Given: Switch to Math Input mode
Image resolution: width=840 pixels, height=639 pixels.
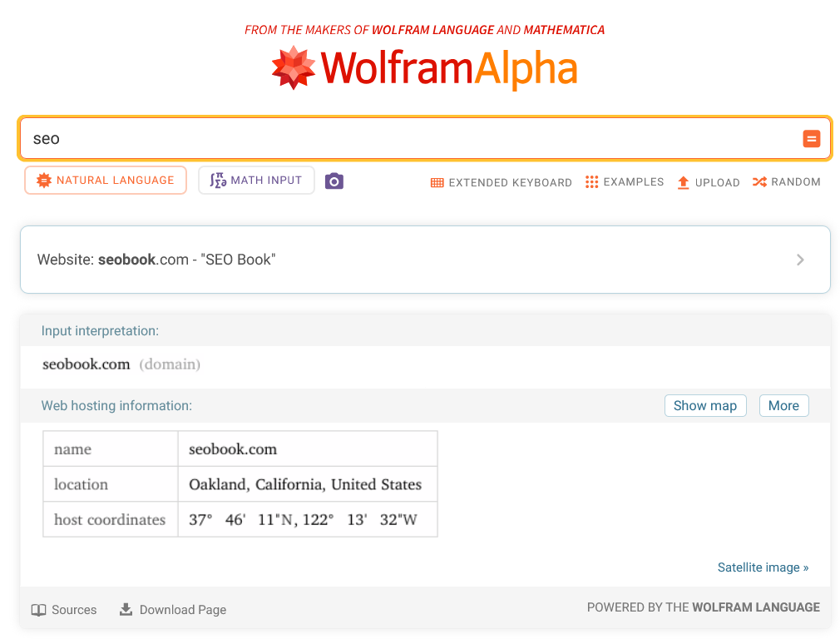Looking at the screenshot, I should (x=256, y=180).
